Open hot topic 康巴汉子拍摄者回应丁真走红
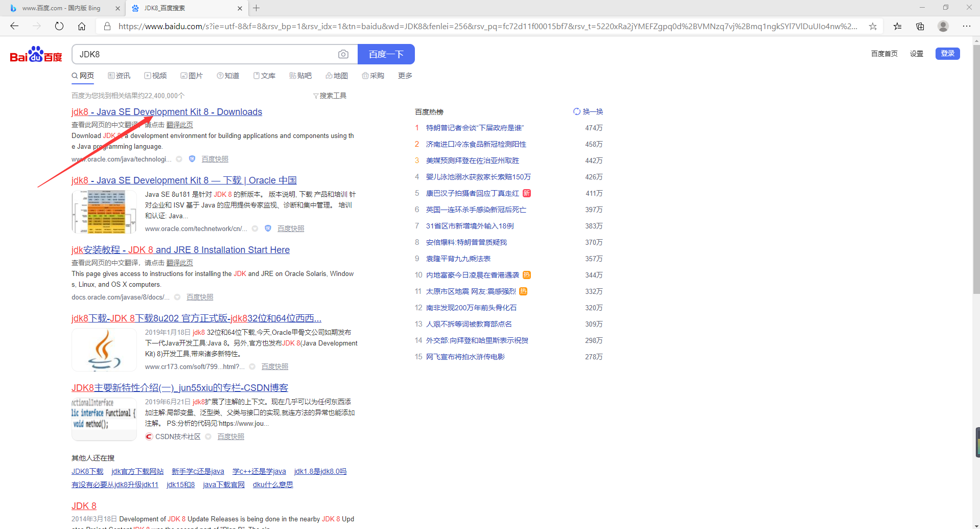Screen dimensions: 980x529 pos(473,193)
